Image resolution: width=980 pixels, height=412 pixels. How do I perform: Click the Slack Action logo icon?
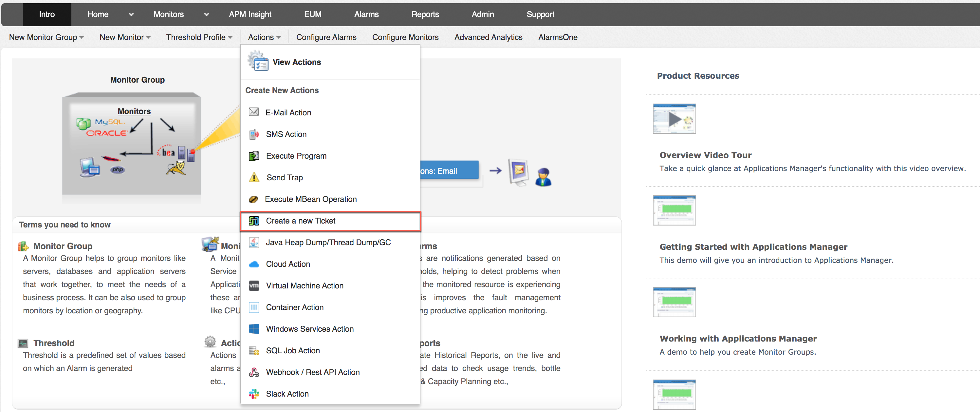pos(253,394)
